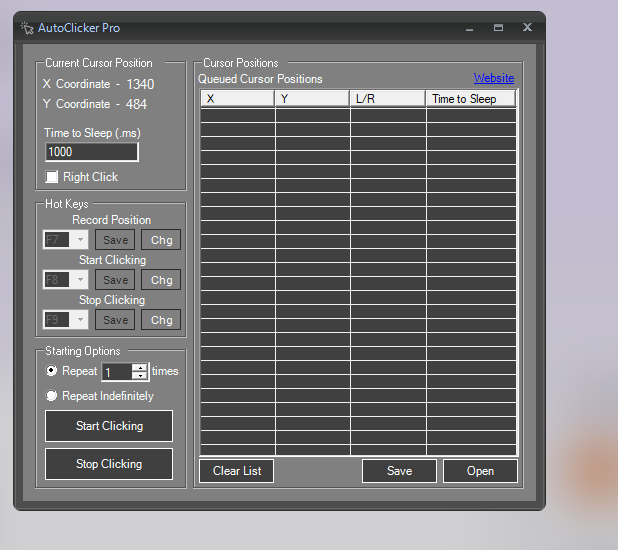Click the Time to Sleep column header
This screenshot has width=618, height=550.
[x=471, y=99]
